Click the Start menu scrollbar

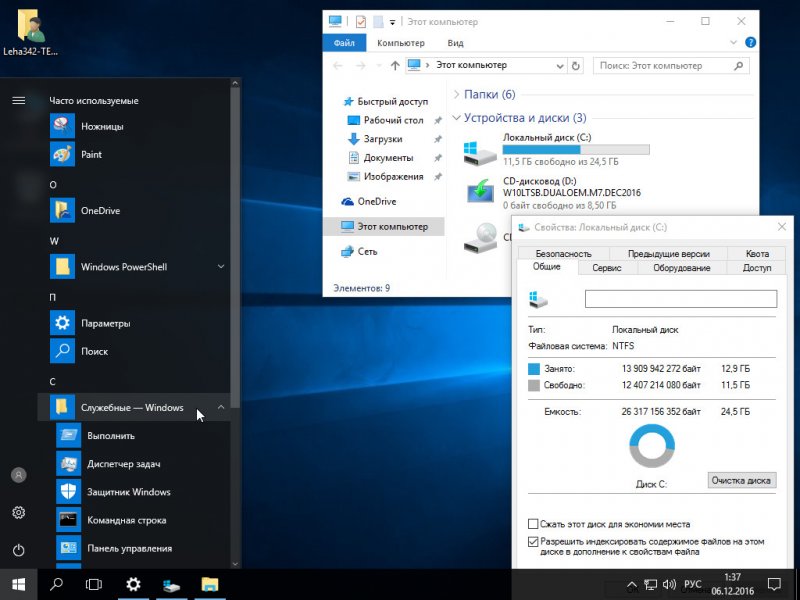click(x=235, y=245)
